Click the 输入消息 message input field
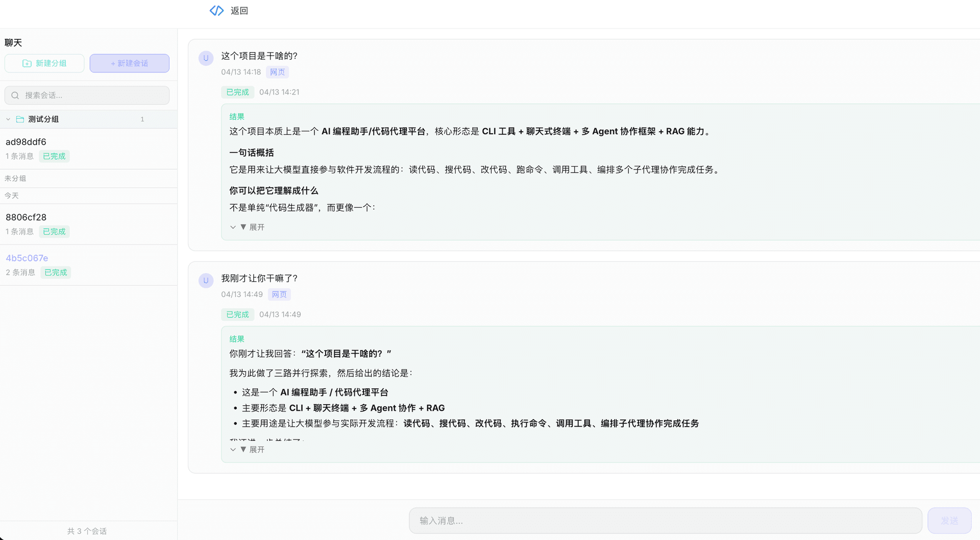980x540 pixels. 664,520
